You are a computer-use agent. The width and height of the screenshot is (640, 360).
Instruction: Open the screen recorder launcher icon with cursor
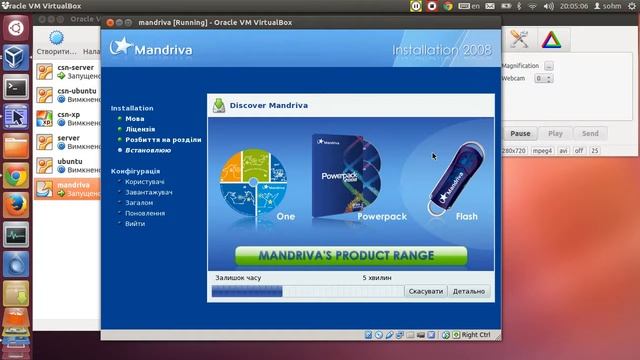click(x=16, y=117)
